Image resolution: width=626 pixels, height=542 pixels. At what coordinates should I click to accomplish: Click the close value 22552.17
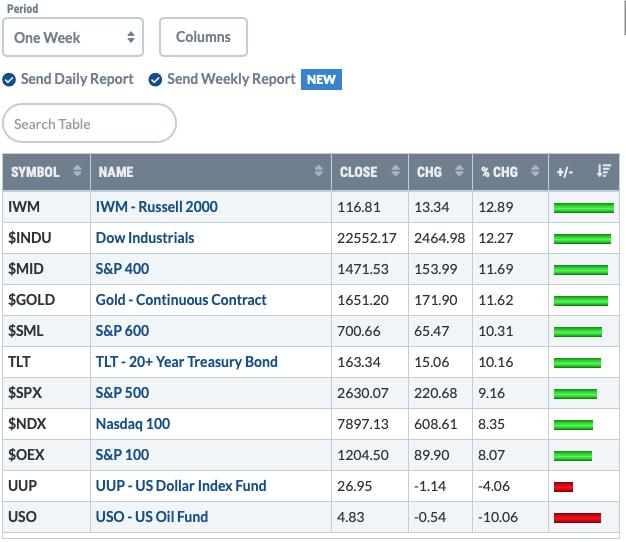pyautogui.click(x=366, y=238)
